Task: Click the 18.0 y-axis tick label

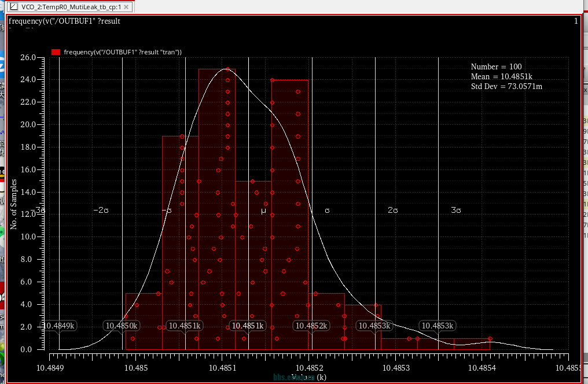Action: 28,147
